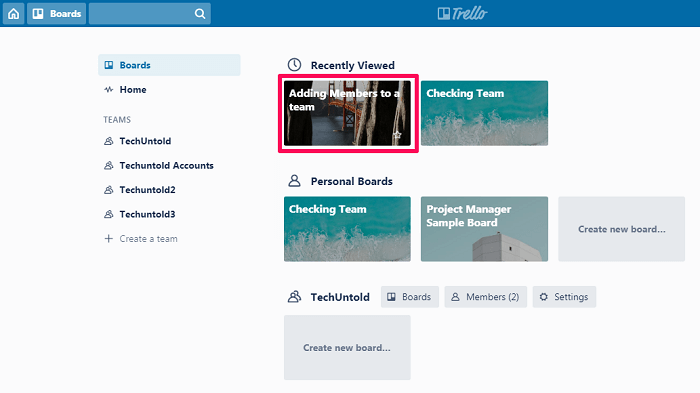Click the board icon on TechUntold Boards button
The width and height of the screenshot is (700, 393).
(x=392, y=297)
